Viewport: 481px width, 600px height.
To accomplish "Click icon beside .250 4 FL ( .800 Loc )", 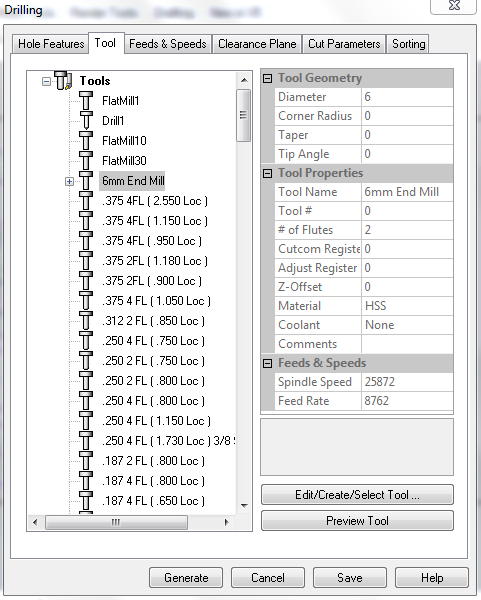I will point(86,400).
